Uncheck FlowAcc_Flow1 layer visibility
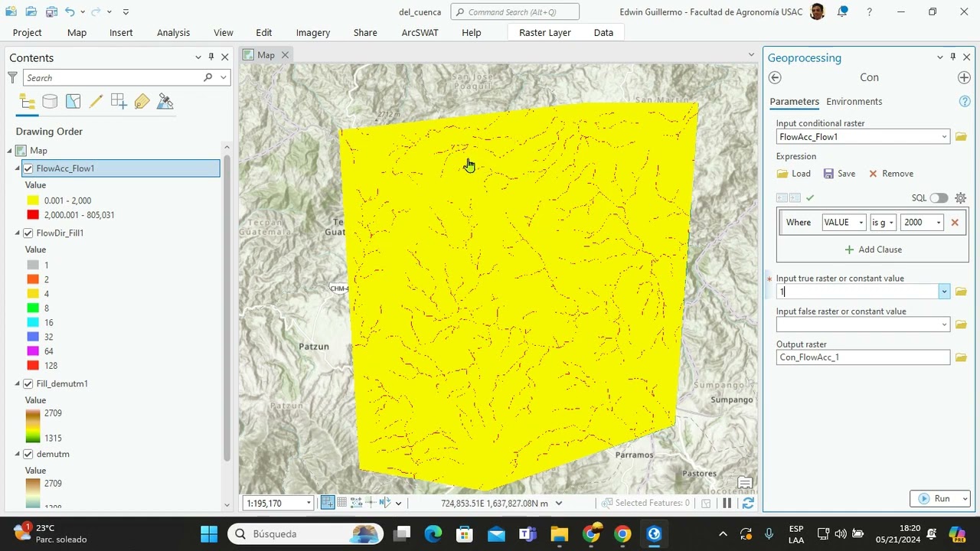 [28, 168]
